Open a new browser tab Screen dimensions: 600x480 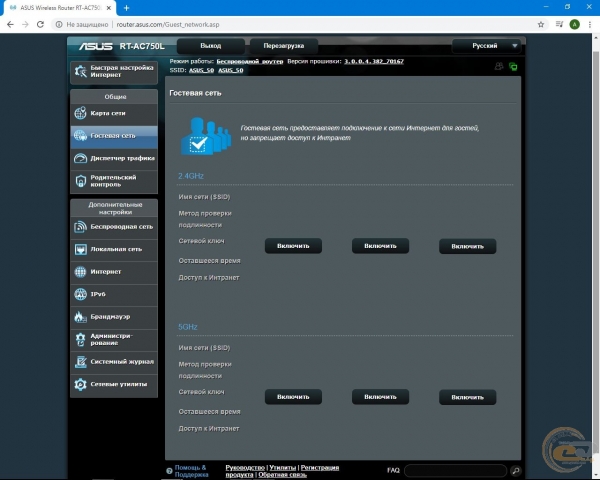pyautogui.click(x=126, y=7)
